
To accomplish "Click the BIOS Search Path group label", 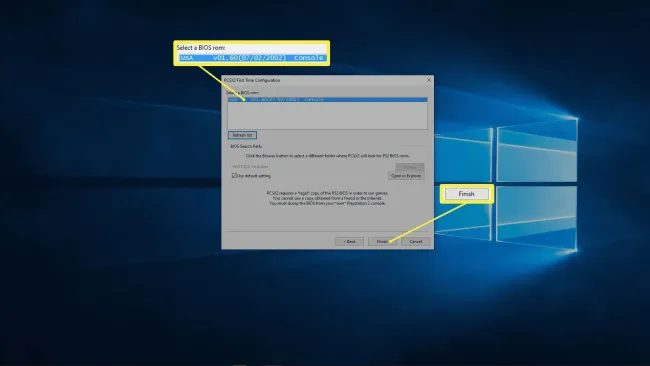I will point(246,146).
